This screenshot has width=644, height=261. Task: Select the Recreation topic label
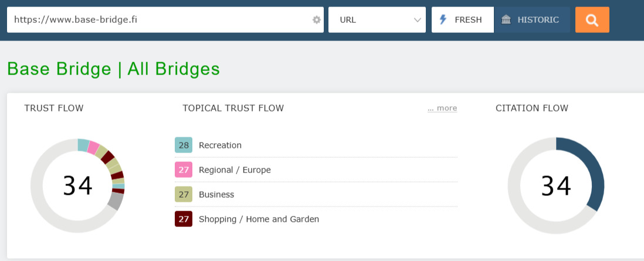pos(220,145)
